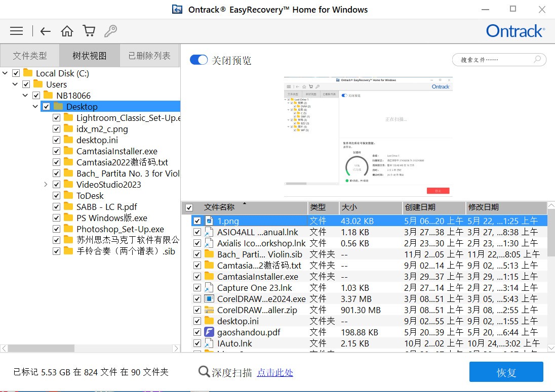
Task: Uncheck the select-all checkbox in file list header
Action: pos(189,208)
